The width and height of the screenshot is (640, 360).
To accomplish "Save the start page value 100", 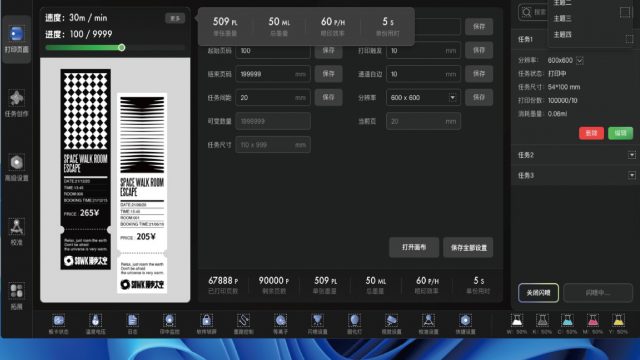I will pyautogui.click(x=329, y=51).
